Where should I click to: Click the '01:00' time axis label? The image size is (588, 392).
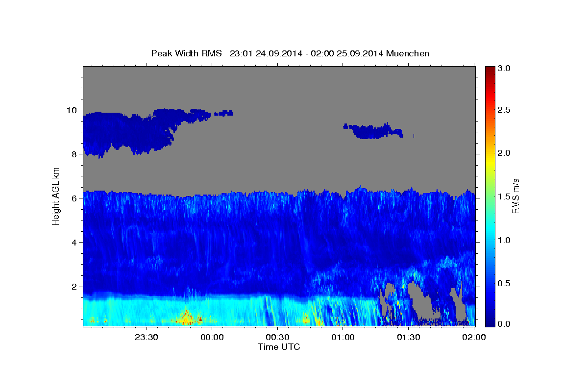(x=343, y=337)
